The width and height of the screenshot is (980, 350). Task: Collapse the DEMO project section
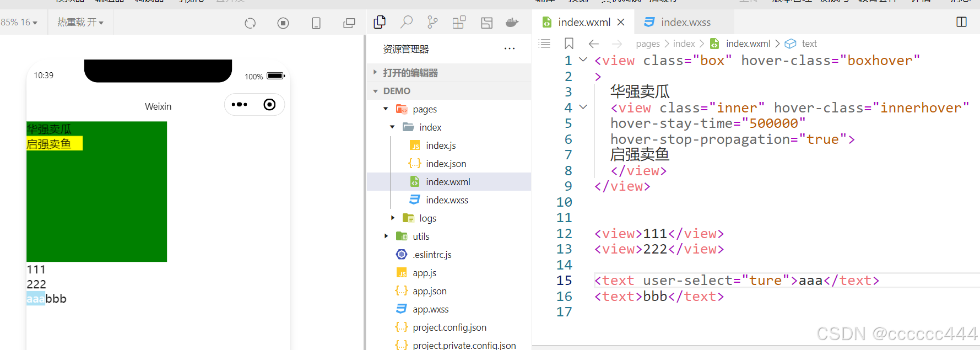tap(449, 91)
